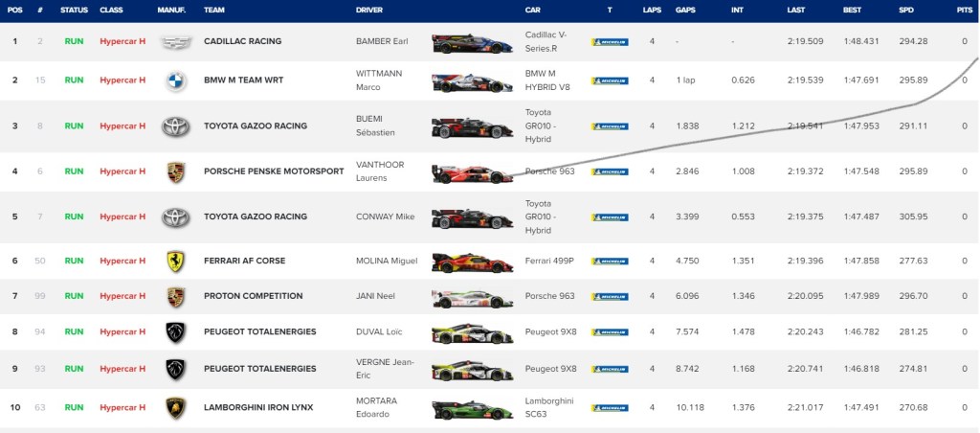980x433 pixels.
Task: Click RUN status in Cadillac Racing row
Action: [74, 41]
